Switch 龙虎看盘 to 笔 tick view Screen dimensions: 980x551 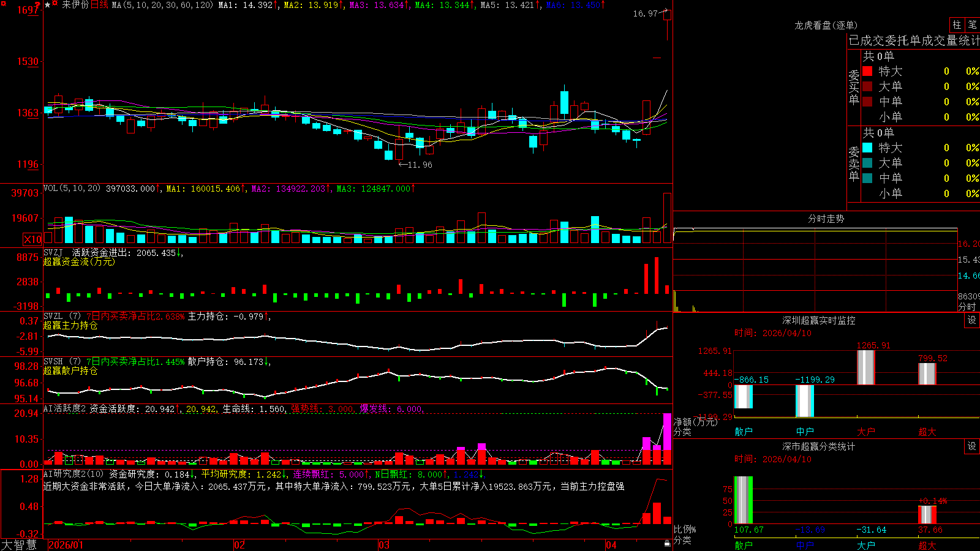tap(973, 24)
